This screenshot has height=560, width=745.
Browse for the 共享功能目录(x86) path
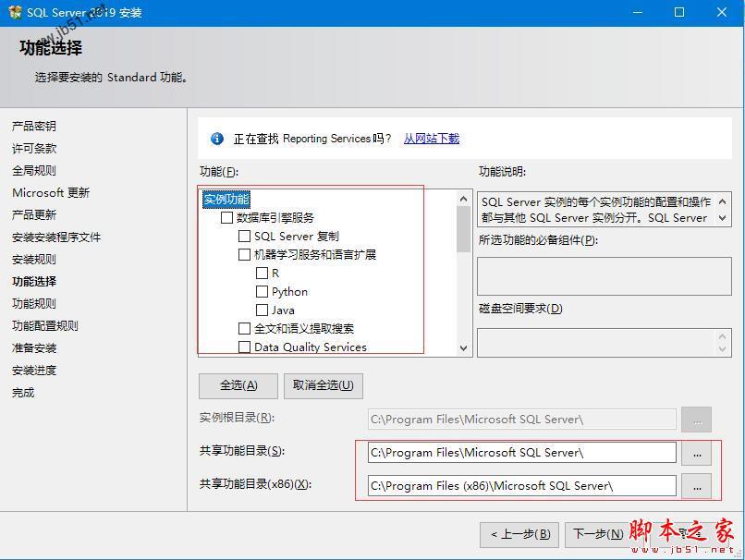point(700,485)
